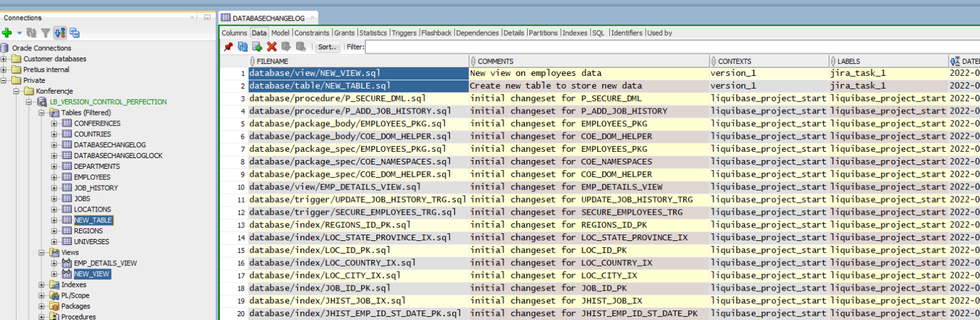Select the UNIVERSES table

click(x=91, y=242)
